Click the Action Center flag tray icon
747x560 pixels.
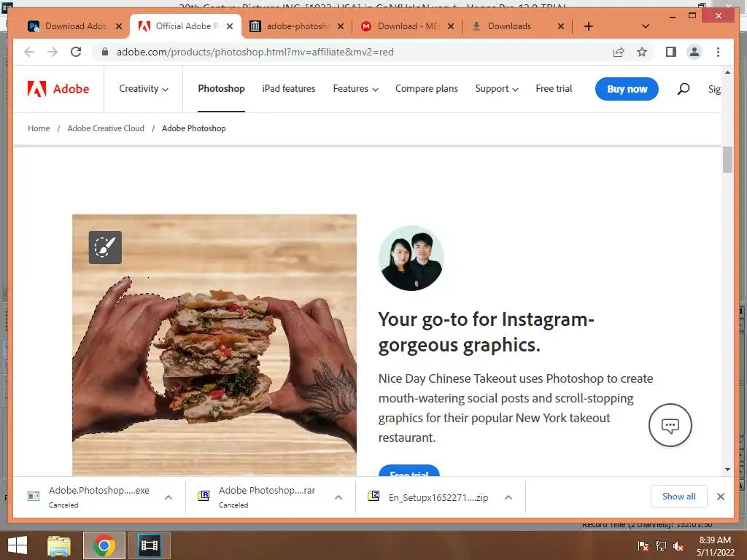click(643, 545)
